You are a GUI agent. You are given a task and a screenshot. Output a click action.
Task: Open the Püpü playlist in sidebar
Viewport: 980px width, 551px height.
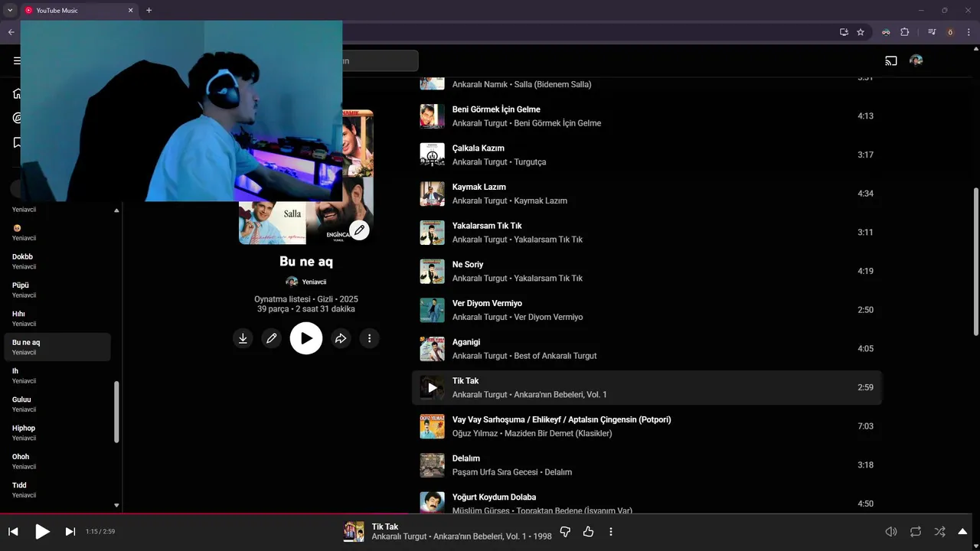57,290
